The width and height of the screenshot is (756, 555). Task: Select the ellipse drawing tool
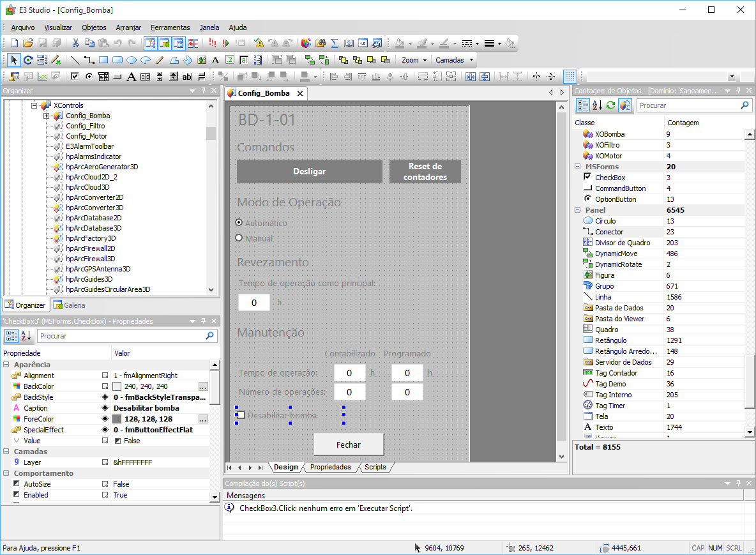131,59
